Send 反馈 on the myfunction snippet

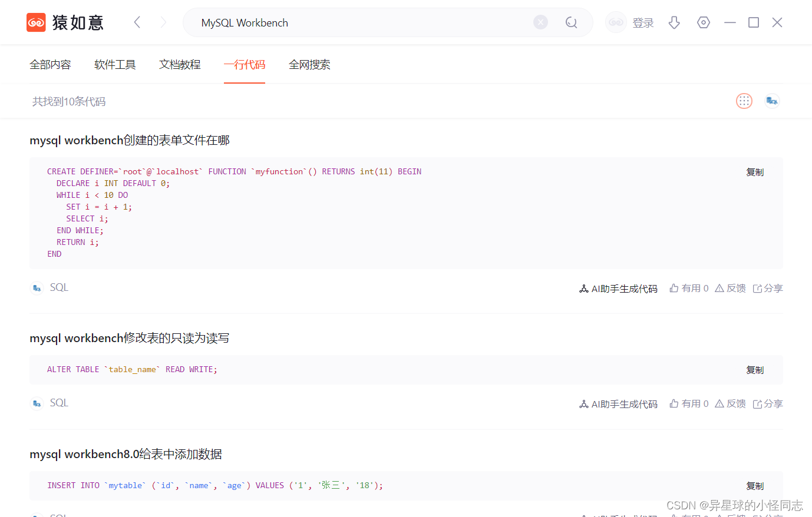[730, 289]
